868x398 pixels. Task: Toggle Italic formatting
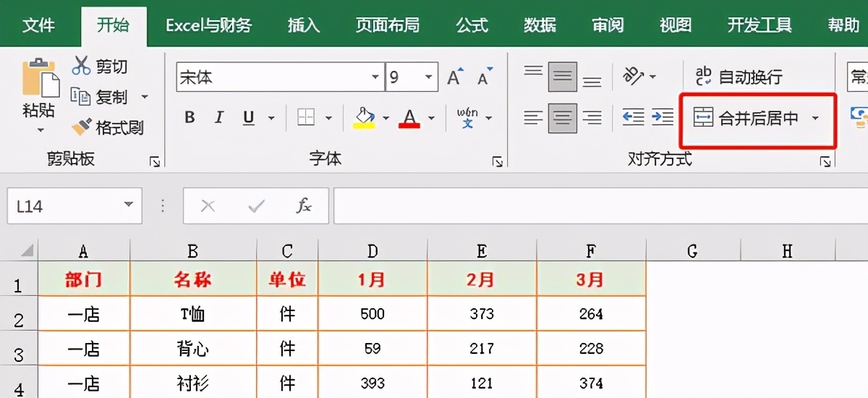220,117
